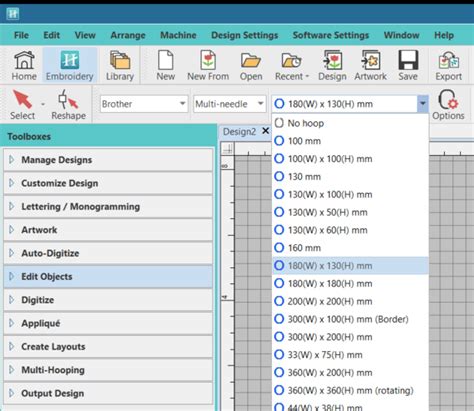Click the Open folder icon

point(251,65)
